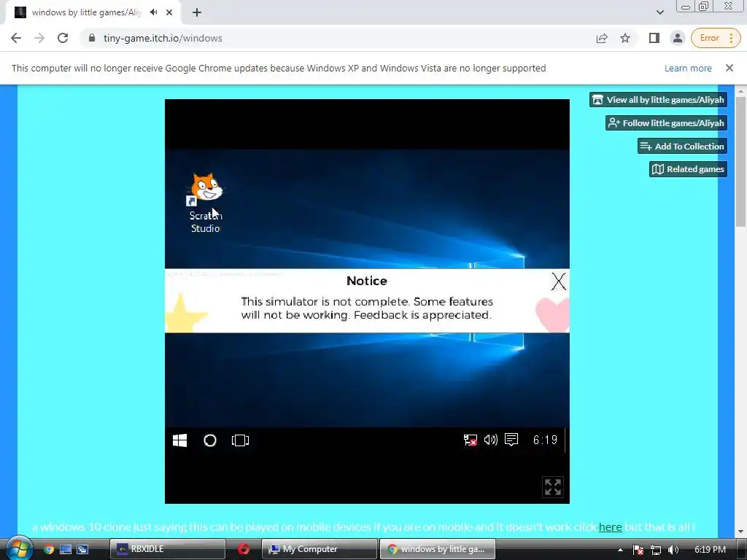Share this page from the address bar
747x560 pixels.
coord(602,38)
